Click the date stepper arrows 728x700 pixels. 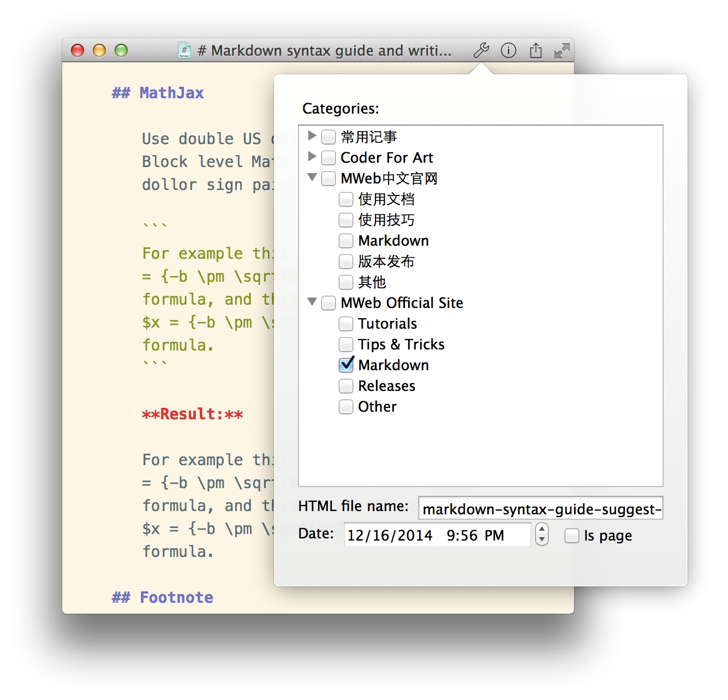pos(541,534)
